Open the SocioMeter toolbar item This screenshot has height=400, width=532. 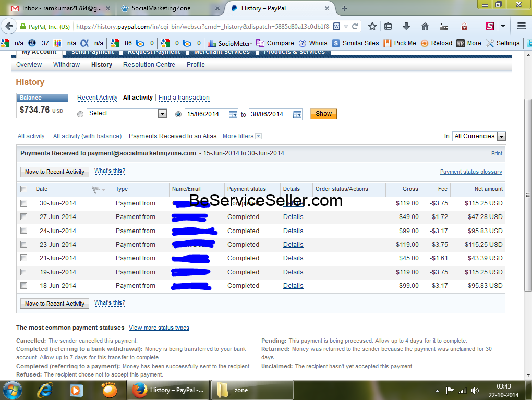230,43
